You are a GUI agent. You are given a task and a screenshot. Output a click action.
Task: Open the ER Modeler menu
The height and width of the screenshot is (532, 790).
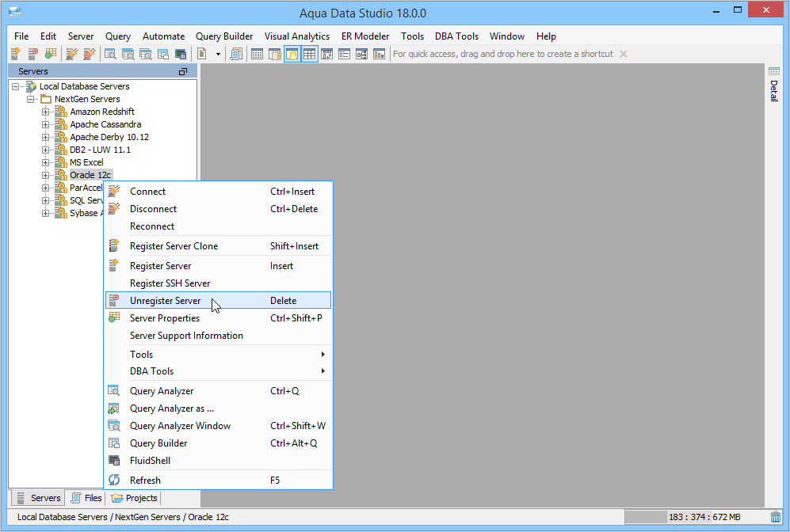365,36
